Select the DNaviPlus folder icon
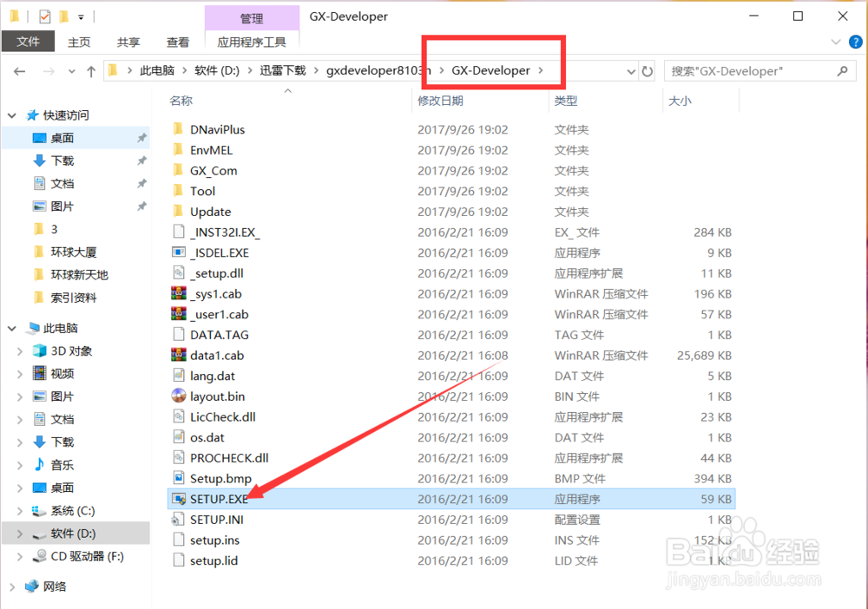Viewport: 868px width, 609px height. coord(178,129)
